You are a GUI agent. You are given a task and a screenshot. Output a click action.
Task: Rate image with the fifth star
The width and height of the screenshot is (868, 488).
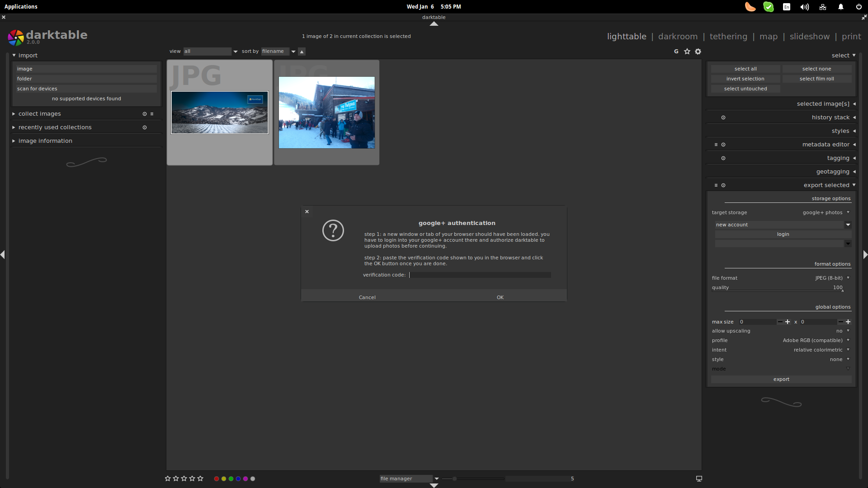point(200,479)
